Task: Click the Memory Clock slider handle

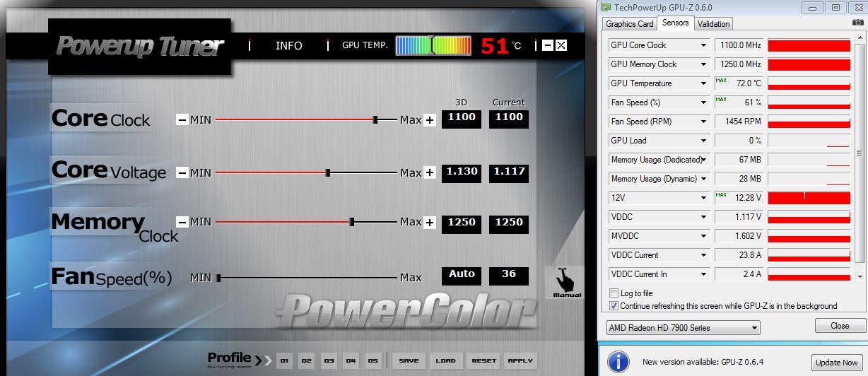Action: 352,222
